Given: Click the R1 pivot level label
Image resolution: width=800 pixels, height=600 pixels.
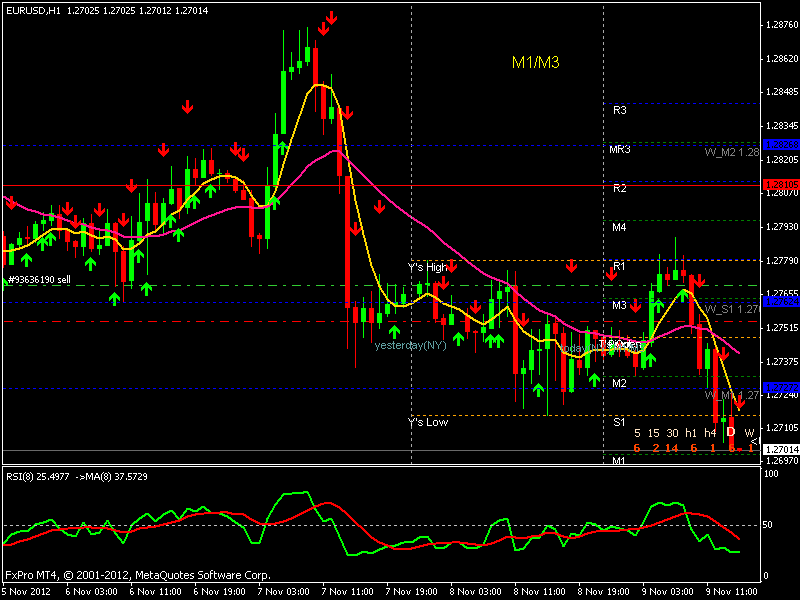Looking at the screenshot, I should pos(619,266).
